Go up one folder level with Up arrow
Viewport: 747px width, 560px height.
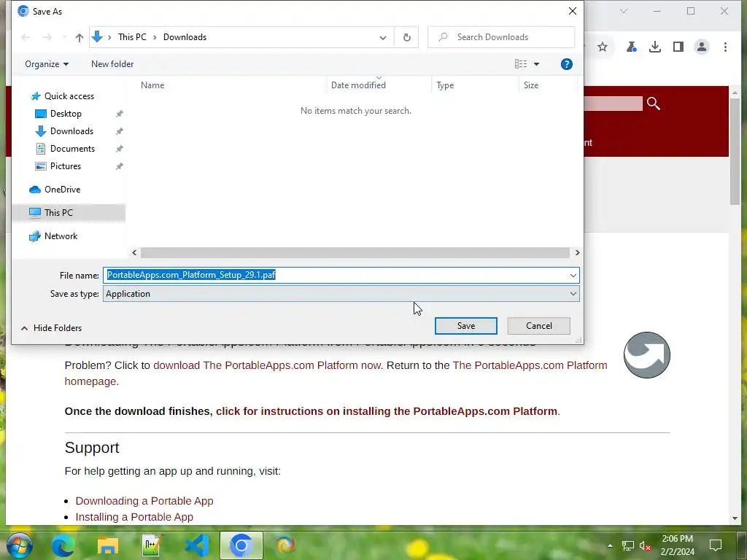(x=80, y=37)
